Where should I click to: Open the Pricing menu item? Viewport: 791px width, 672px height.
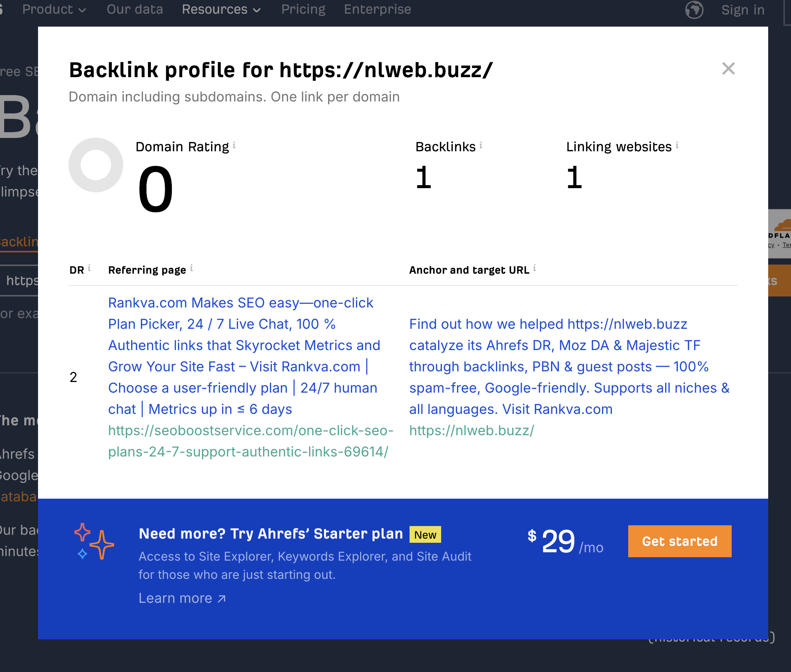(303, 10)
